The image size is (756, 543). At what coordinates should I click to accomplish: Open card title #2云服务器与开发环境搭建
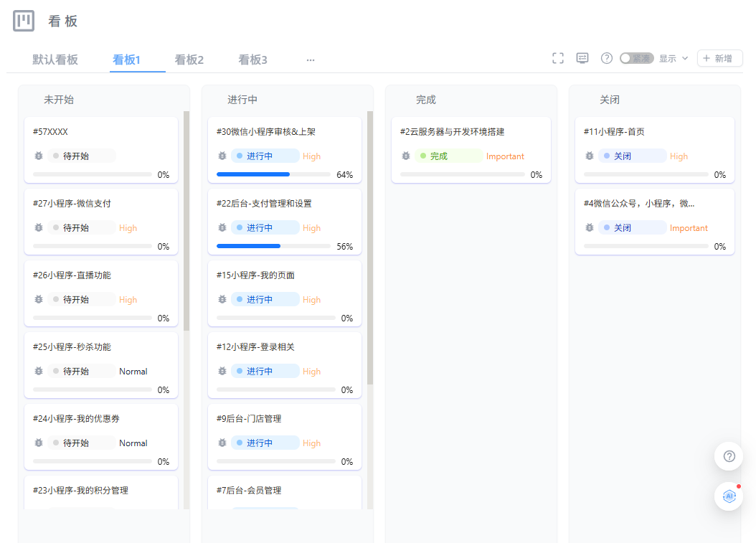pyautogui.click(x=453, y=132)
